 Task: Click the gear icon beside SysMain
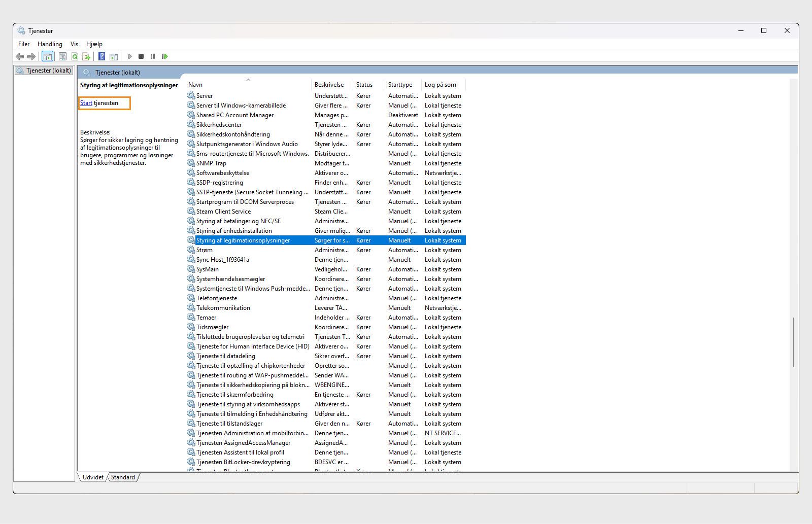(191, 269)
